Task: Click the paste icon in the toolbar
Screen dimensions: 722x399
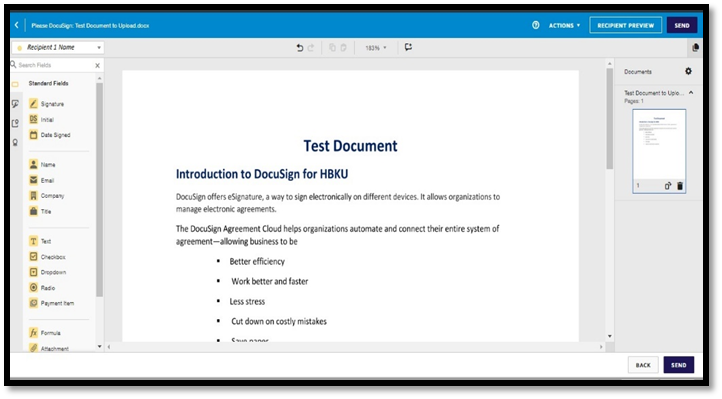Action: 344,47
